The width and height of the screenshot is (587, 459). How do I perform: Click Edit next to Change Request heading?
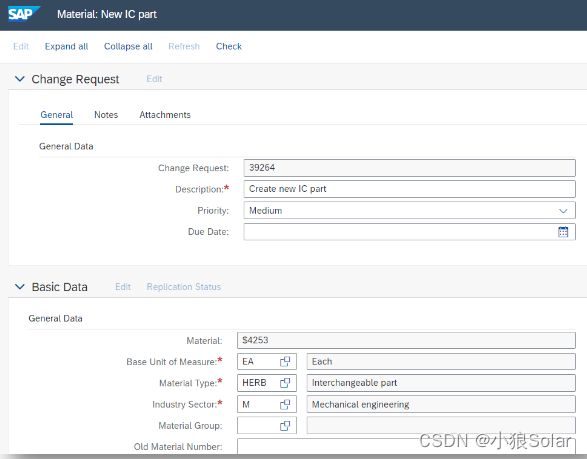point(154,79)
